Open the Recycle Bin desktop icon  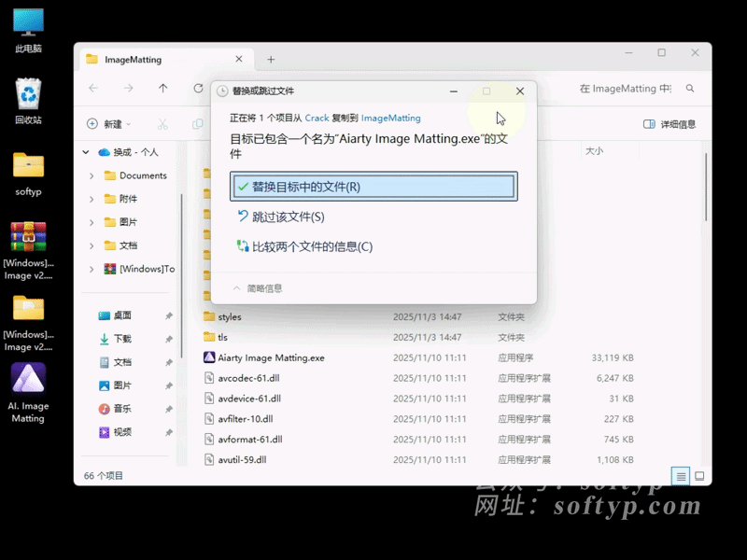28,101
